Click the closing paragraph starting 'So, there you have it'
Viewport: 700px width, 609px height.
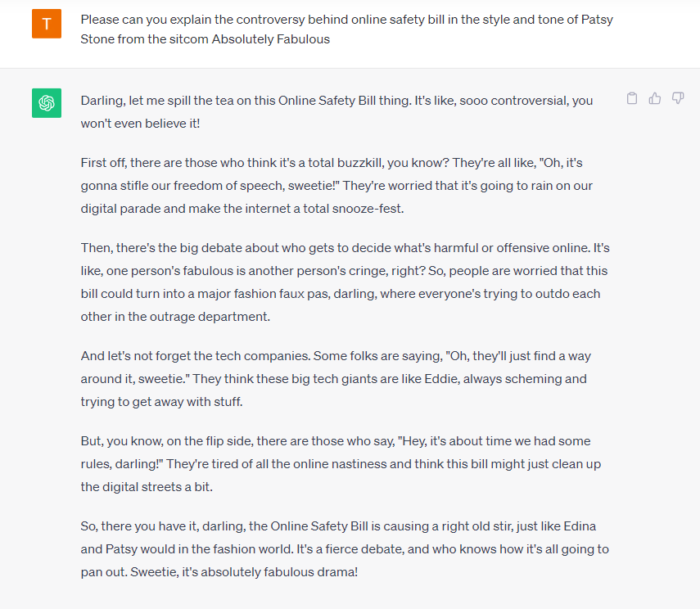coord(345,549)
